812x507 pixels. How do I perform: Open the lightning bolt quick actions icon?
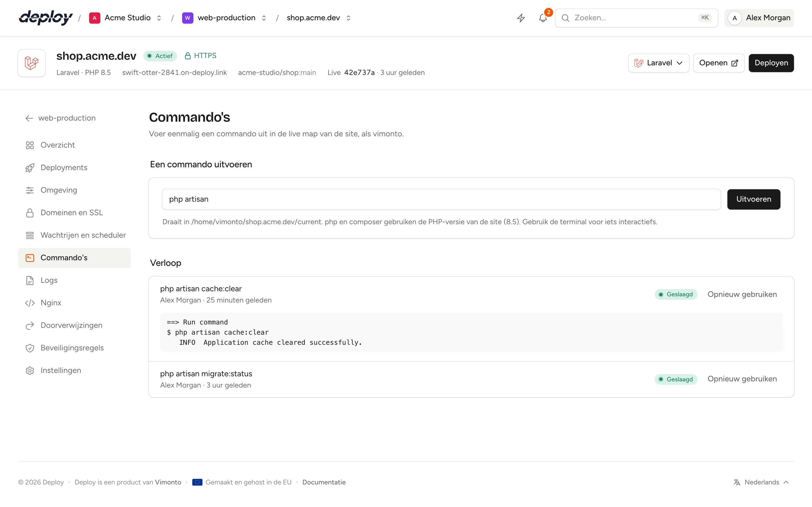coord(521,18)
